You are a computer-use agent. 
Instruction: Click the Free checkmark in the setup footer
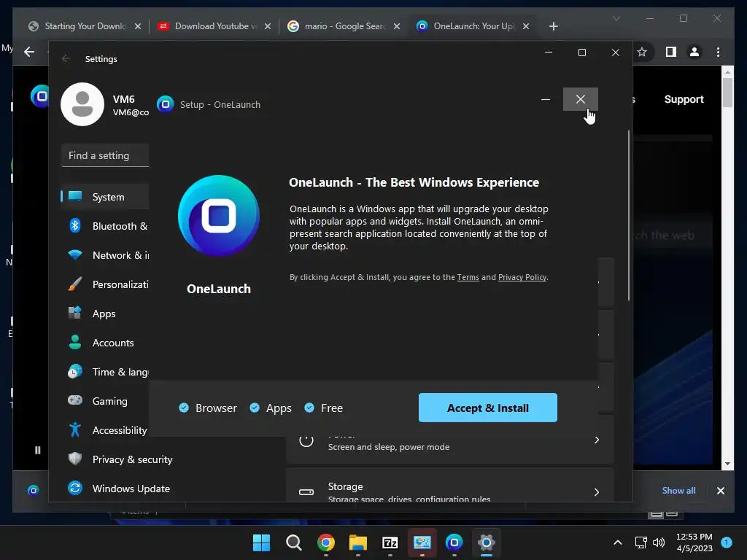[309, 408]
